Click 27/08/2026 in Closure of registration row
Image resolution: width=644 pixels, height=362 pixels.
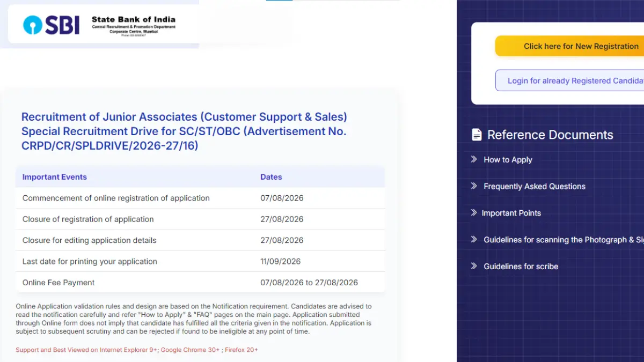click(282, 219)
